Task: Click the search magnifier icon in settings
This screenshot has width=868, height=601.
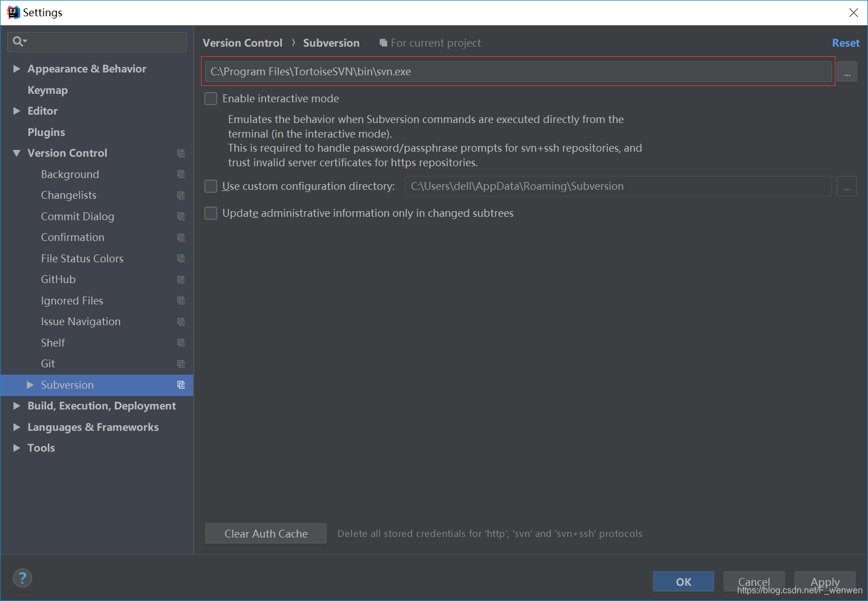Action: pos(19,41)
